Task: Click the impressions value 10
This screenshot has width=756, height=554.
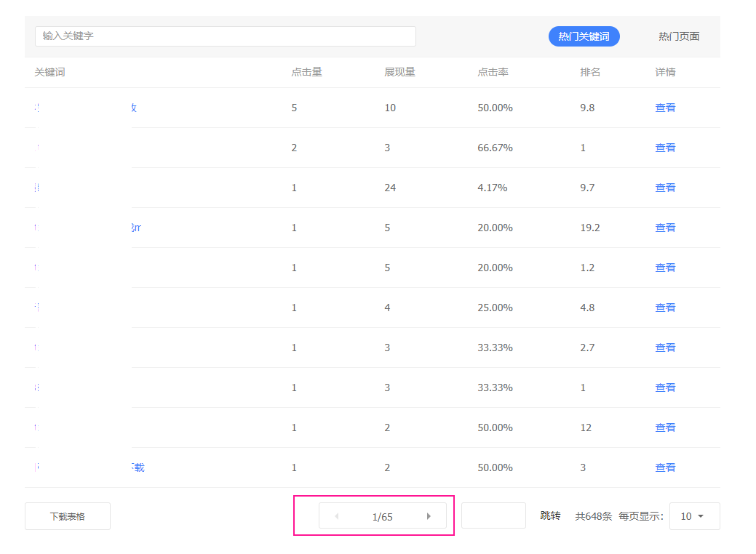Action: [390, 108]
